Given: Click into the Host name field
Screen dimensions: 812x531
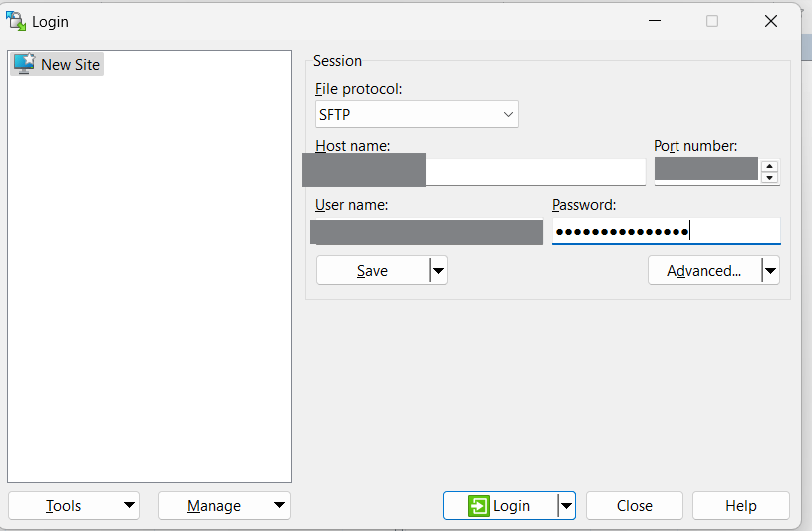Looking at the screenshot, I should (534, 172).
